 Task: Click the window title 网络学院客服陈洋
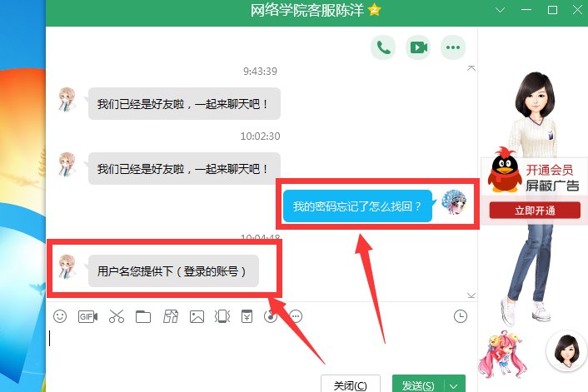pos(307,10)
